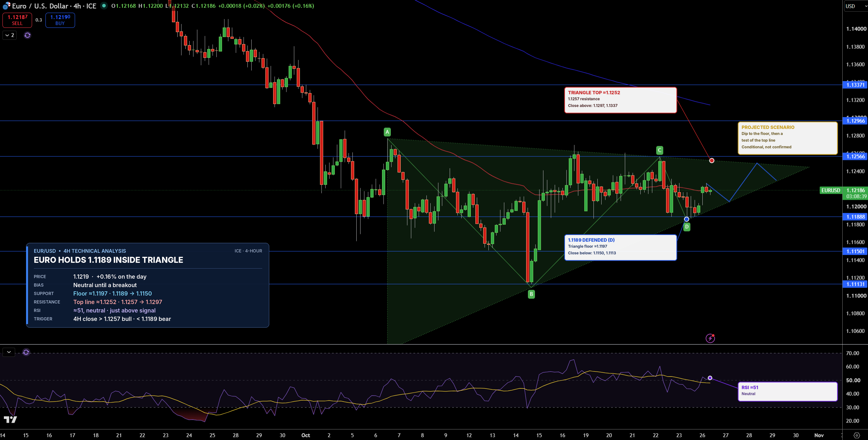Click the red circle marker at triangle top
Image resolution: width=868 pixels, height=440 pixels.
[x=712, y=161]
